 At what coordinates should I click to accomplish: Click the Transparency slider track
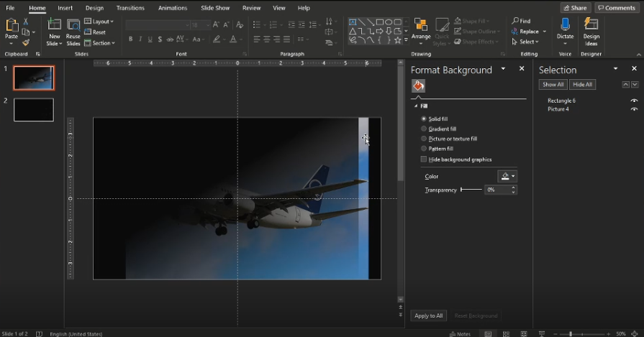471,190
